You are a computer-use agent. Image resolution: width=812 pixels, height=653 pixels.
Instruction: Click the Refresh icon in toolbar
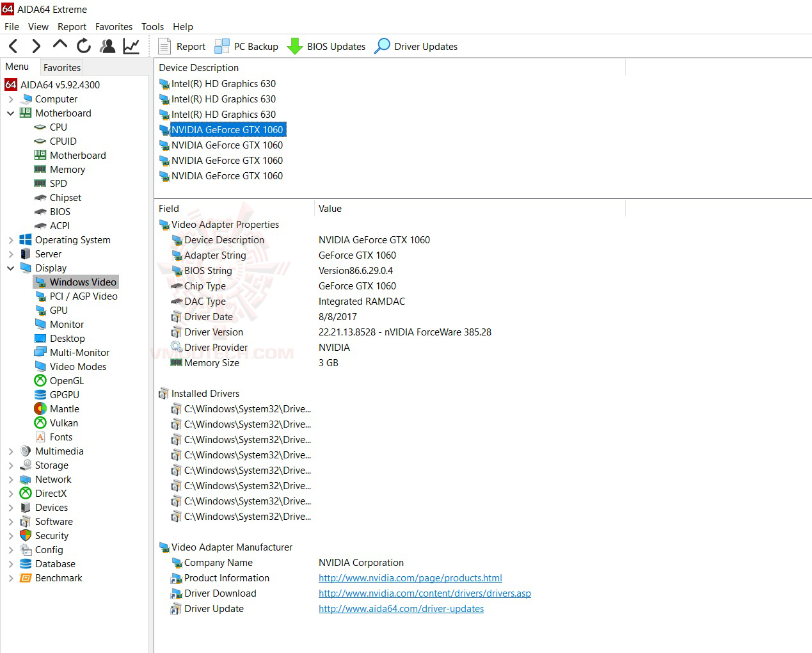pyautogui.click(x=84, y=46)
